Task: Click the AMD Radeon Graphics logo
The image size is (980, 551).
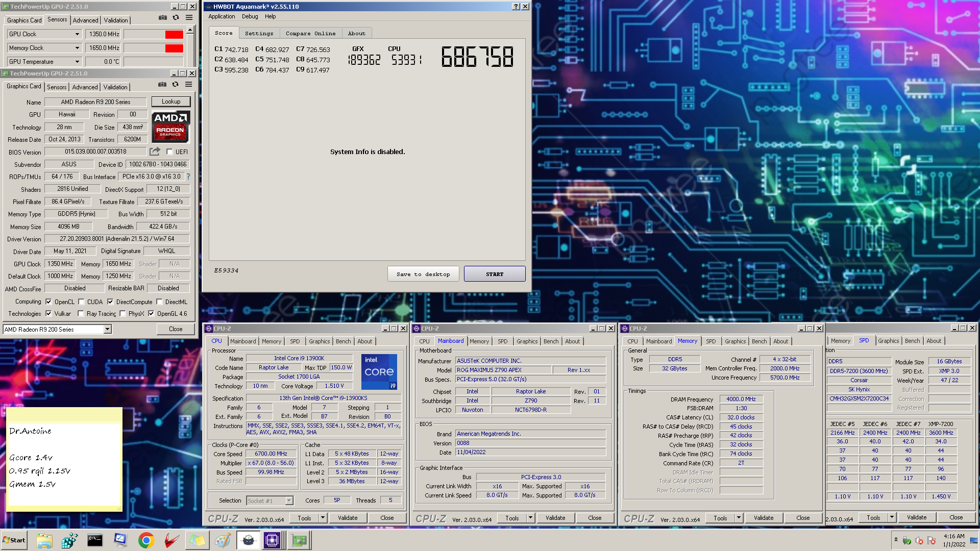Action: click(170, 127)
